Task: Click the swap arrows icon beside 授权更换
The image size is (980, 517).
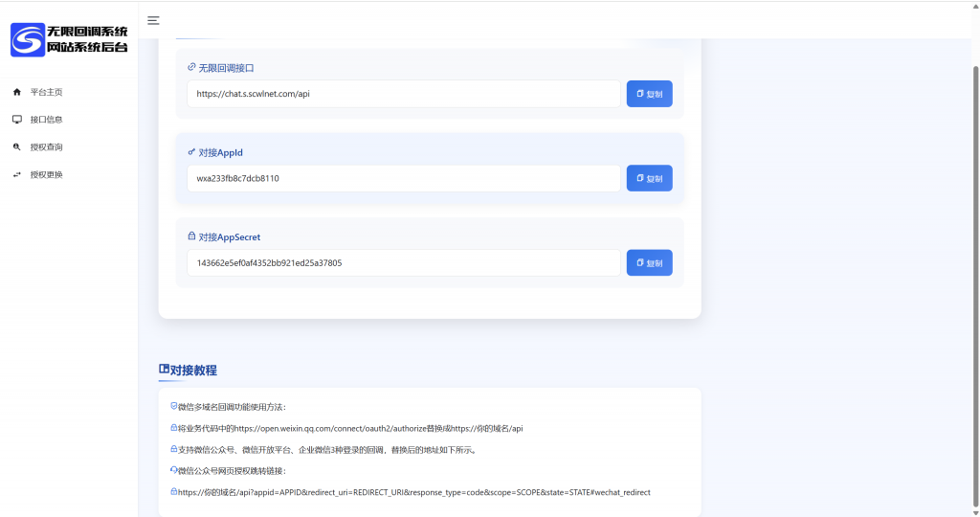Action: pos(16,175)
